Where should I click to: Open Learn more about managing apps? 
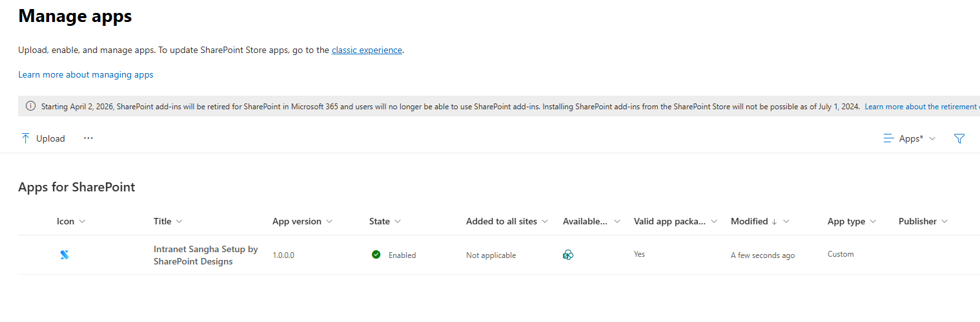(86, 74)
